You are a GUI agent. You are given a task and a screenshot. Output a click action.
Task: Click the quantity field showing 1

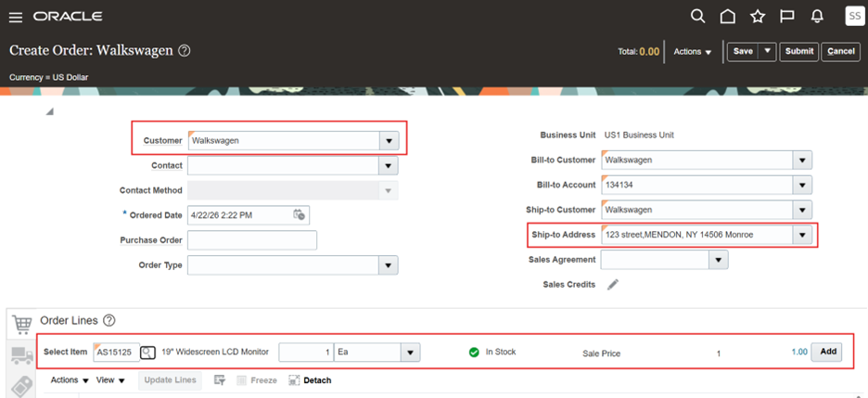tap(306, 352)
